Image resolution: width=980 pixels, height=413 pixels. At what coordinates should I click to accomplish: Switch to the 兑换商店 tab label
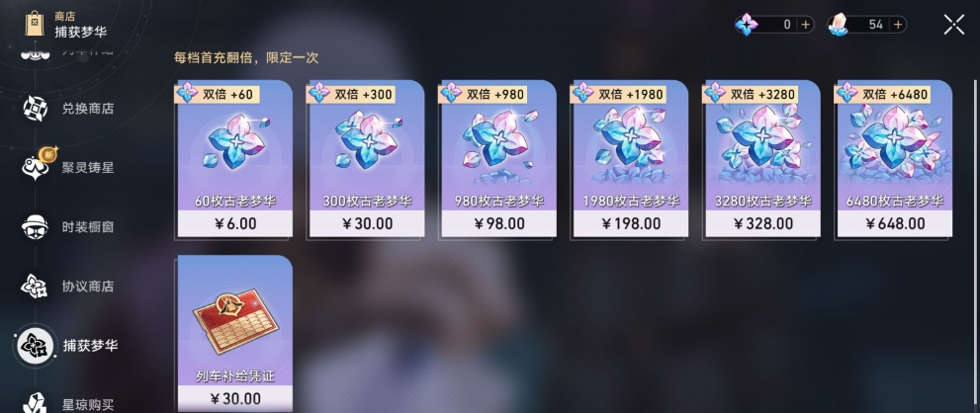pos(88,109)
